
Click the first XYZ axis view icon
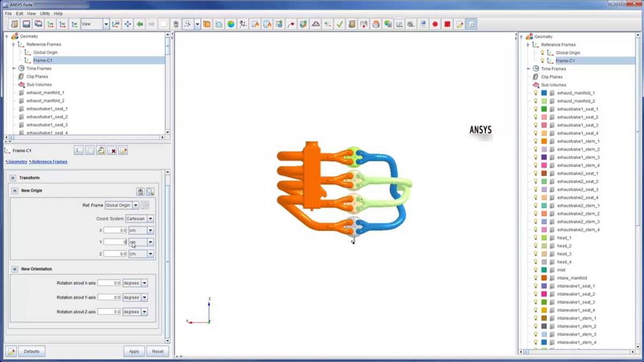[50, 24]
